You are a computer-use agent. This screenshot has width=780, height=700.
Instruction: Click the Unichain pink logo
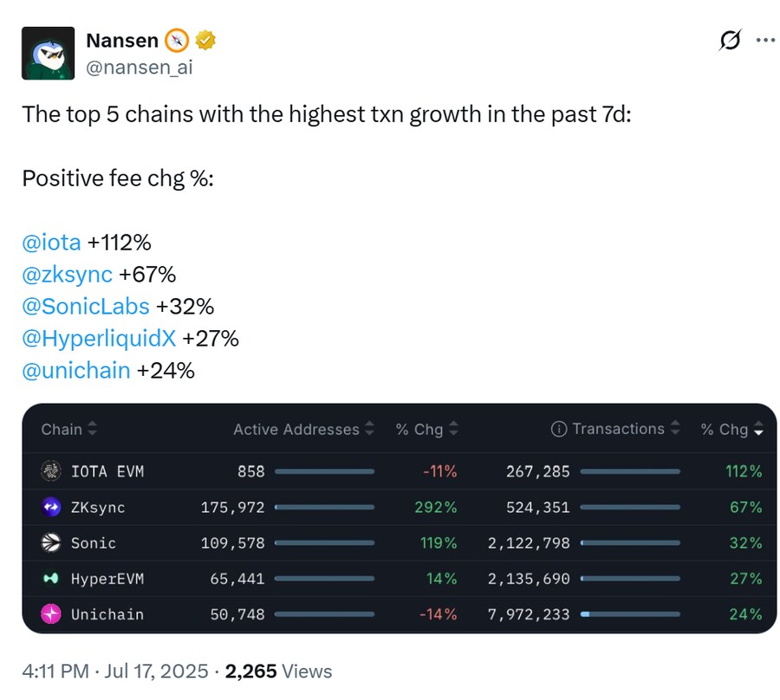(x=52, y=613)
